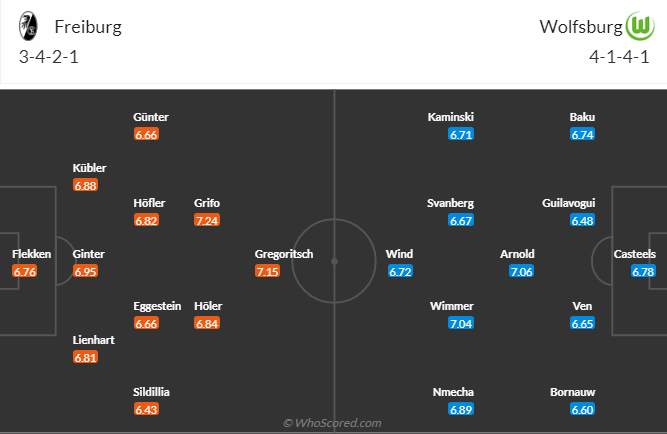Click Gregoritsch's 7.15 rating badge
This screenshot has height=434, width=667.
click(x=268, y=271)
